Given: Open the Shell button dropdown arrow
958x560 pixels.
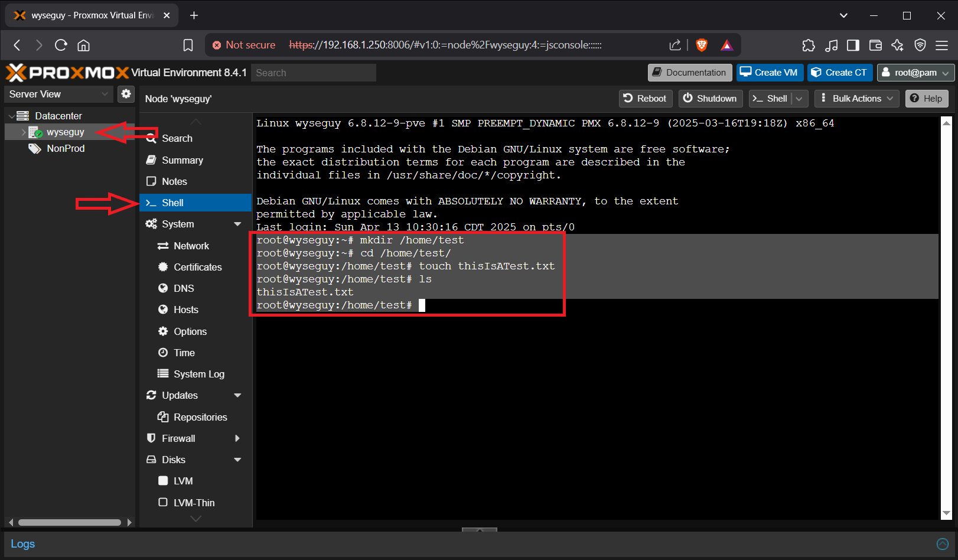Looking at the screenshot, I should pyautogui.click(x=799, y=99).
